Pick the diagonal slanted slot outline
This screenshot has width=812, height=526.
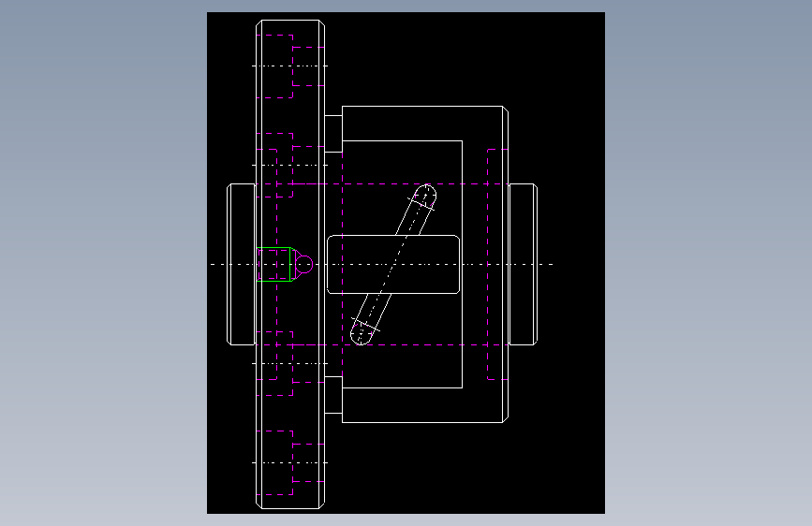click(393, 265)
